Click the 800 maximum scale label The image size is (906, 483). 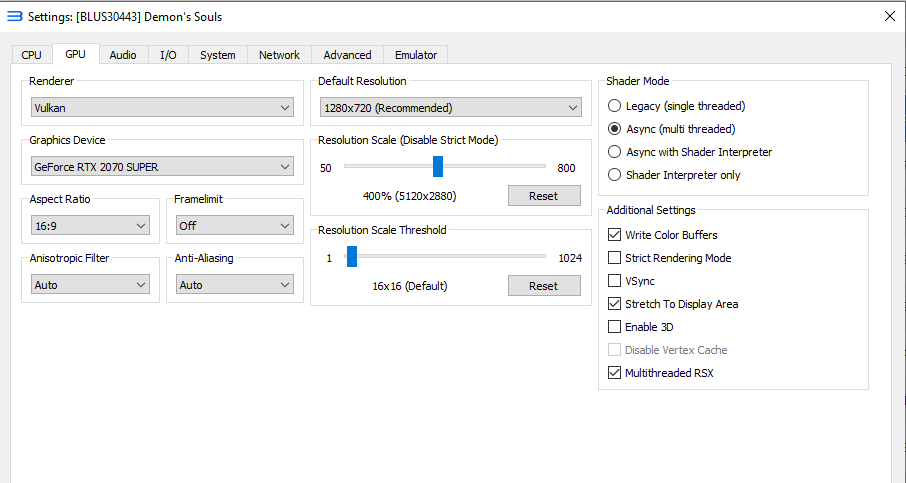566,168
